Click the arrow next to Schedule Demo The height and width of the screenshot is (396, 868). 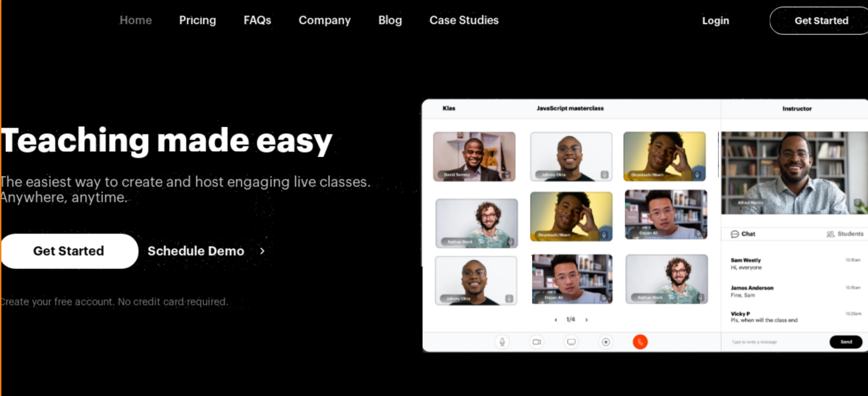coord(263,251)
